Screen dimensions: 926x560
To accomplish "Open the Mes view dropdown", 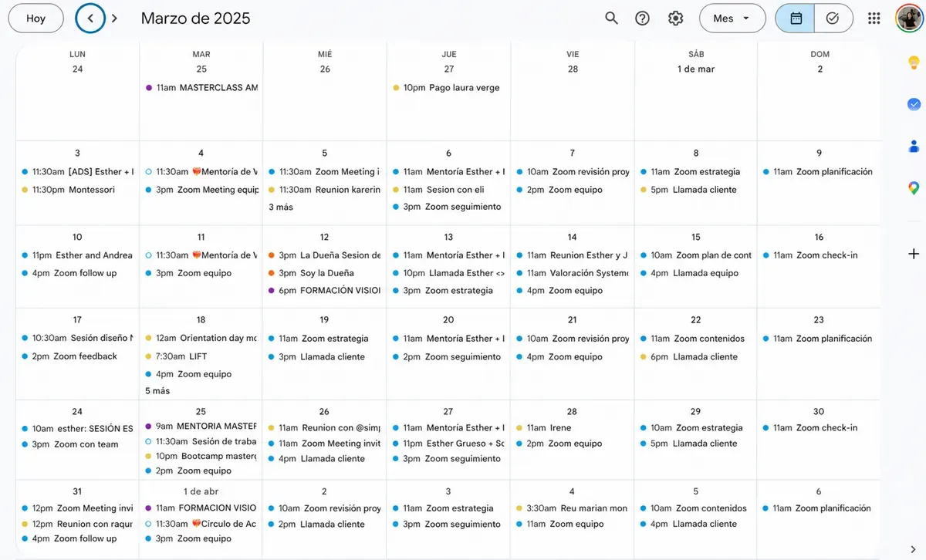I will (732, 18).
